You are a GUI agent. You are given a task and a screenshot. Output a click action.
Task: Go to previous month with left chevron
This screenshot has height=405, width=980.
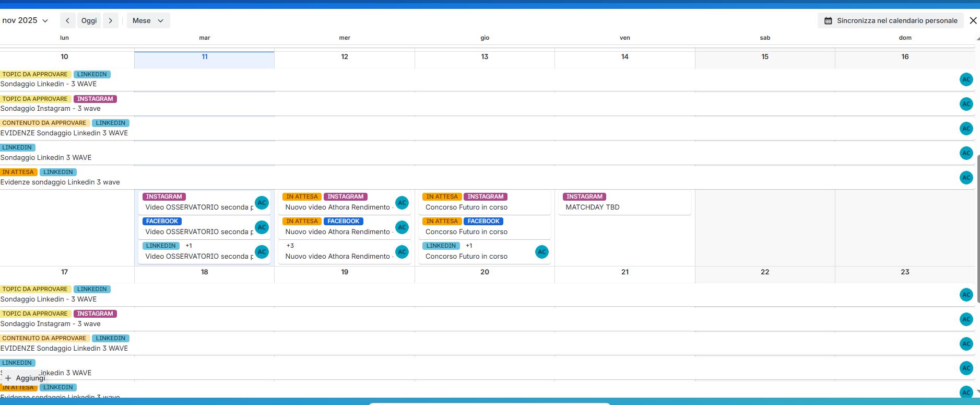[67, 20]
